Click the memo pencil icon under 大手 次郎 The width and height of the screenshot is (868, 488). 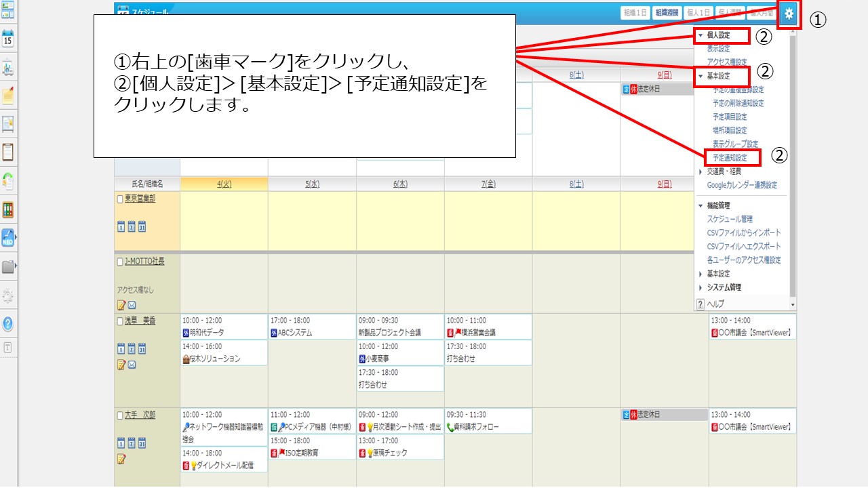tap(121, 459)
